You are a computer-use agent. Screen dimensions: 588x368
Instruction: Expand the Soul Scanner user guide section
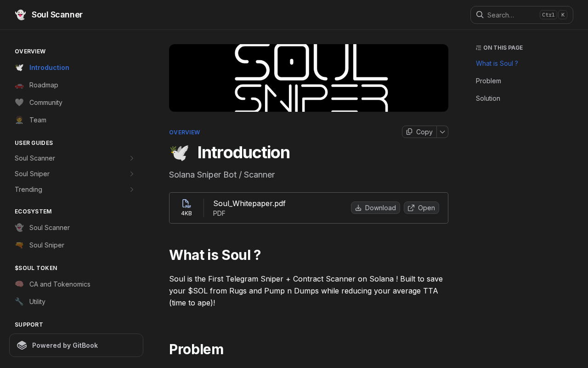click(131, 158)
